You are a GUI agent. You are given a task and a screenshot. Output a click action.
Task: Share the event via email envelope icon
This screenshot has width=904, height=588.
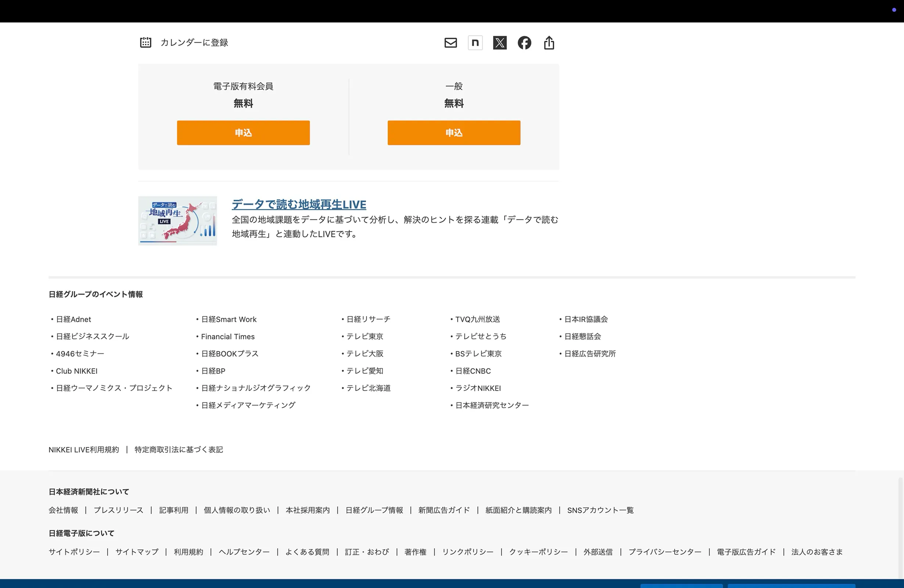(x=451, y=43)
